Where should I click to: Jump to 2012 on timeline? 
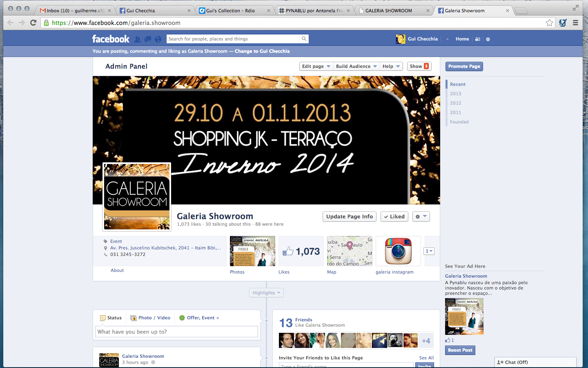(455, 103)
